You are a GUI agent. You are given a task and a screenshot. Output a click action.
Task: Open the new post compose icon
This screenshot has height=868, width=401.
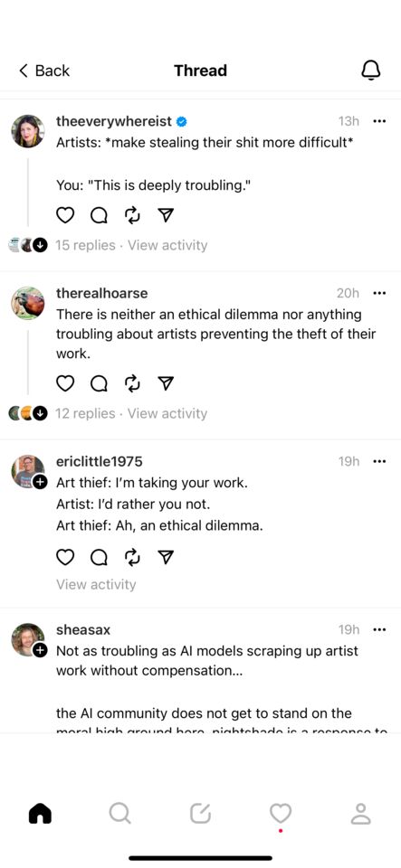point(200,813)
